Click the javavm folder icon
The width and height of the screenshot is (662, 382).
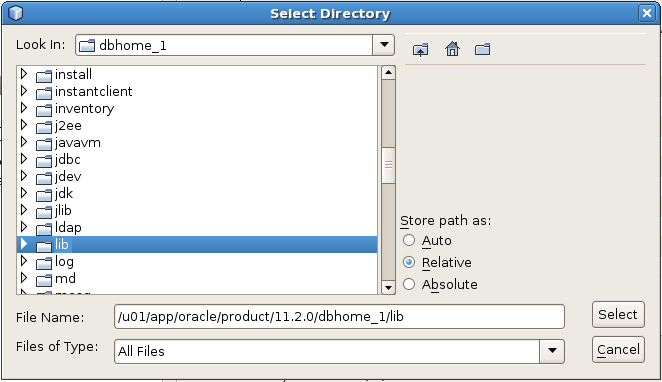(x=43, y=144)
